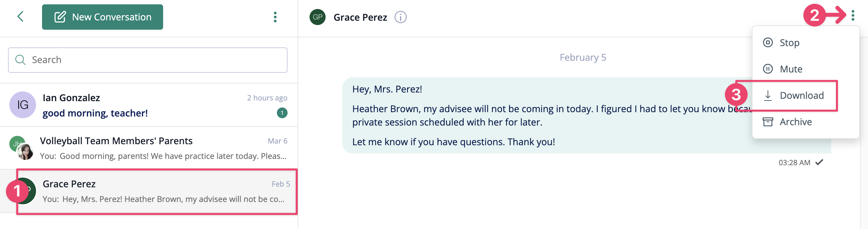Click the Download arrow icon
This screenshot has width=868, height=229.
click(768, 95)
